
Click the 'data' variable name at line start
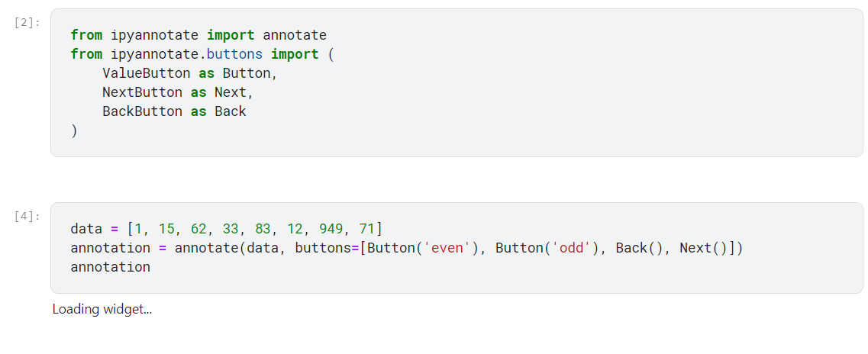86,229
